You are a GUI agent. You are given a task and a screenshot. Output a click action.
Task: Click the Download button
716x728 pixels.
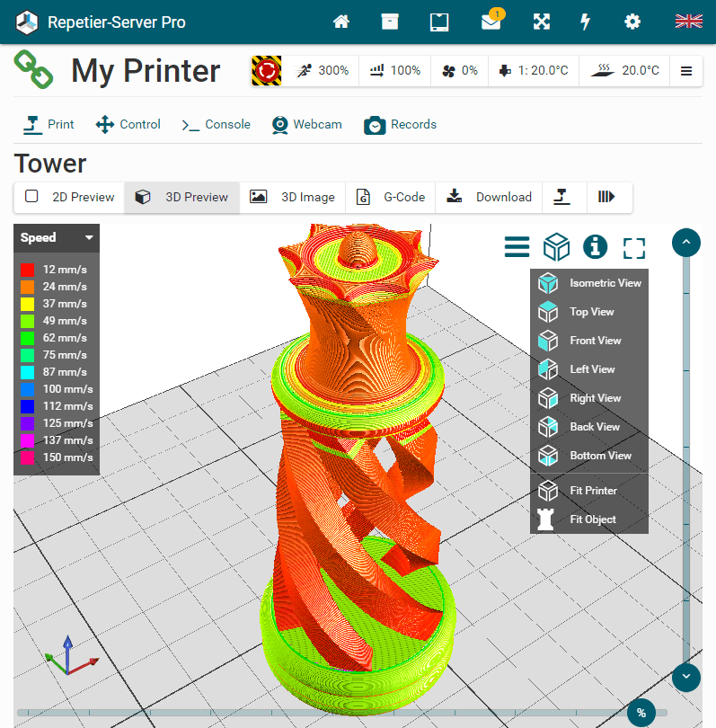[x=490, y=197]
